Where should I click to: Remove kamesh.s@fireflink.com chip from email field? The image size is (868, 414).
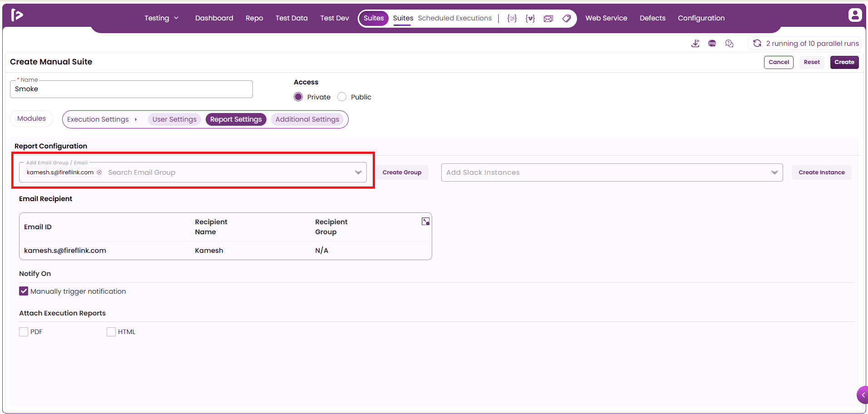(99, 172)
